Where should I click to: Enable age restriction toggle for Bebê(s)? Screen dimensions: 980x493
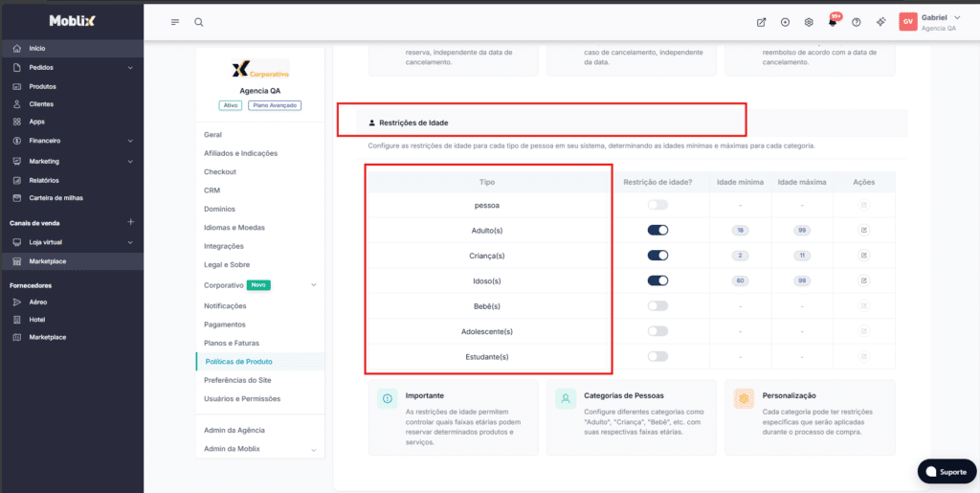pos(657,305)
